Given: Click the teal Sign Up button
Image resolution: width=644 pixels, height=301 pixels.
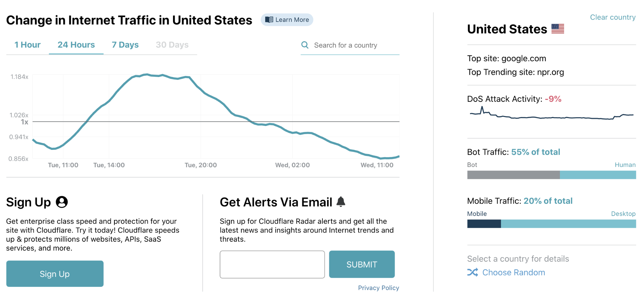Looking at the screenshot, I should 55,274.
